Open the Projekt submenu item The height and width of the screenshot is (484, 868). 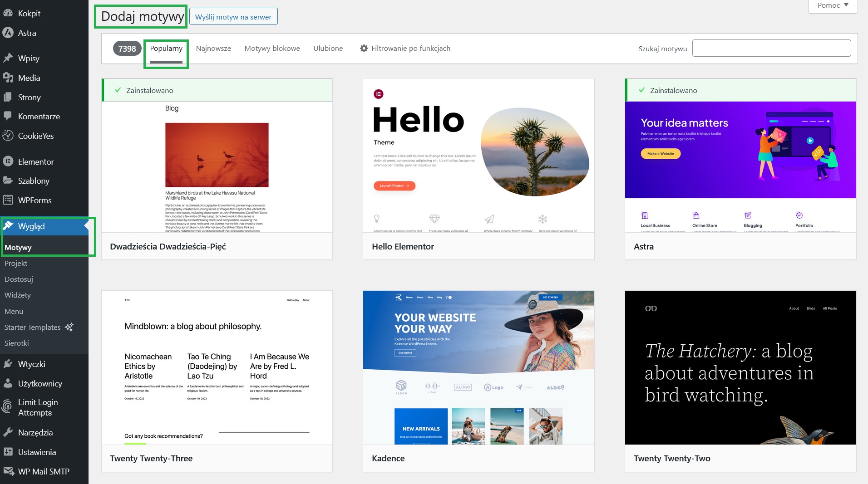pyautogui.click(x=16, y=264)
